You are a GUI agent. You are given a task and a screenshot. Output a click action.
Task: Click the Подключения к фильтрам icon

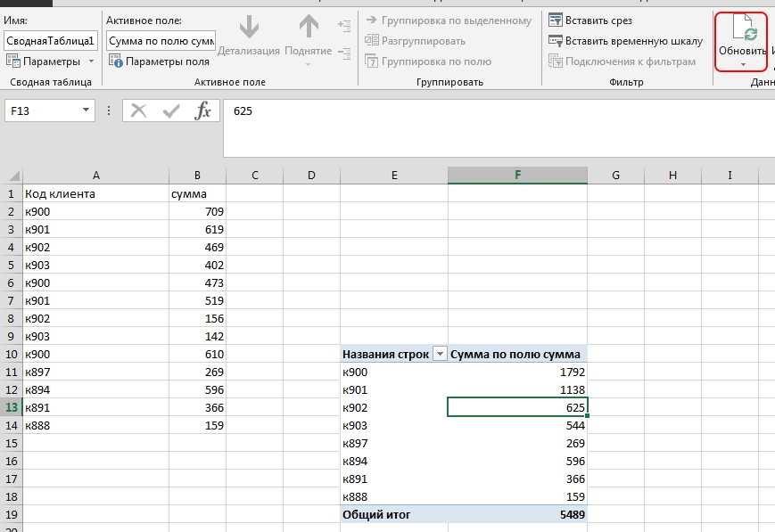556,61
